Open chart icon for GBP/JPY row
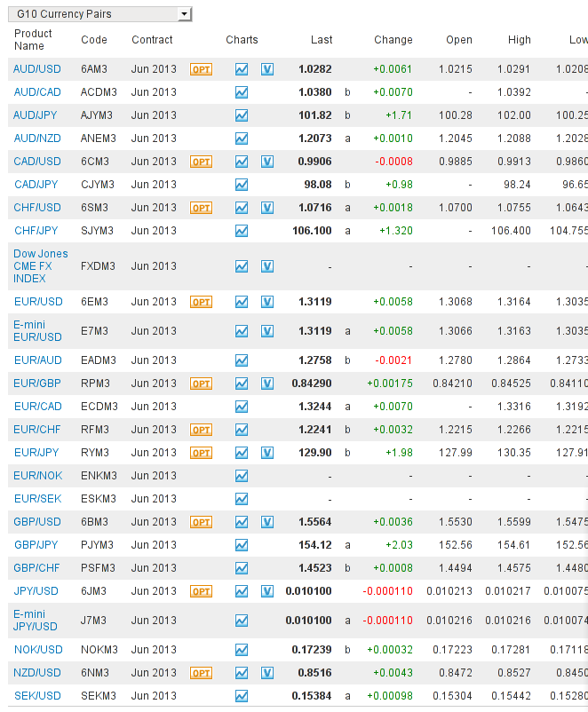The height and width of the screenshot is (712, 588). tap(242, 545)
